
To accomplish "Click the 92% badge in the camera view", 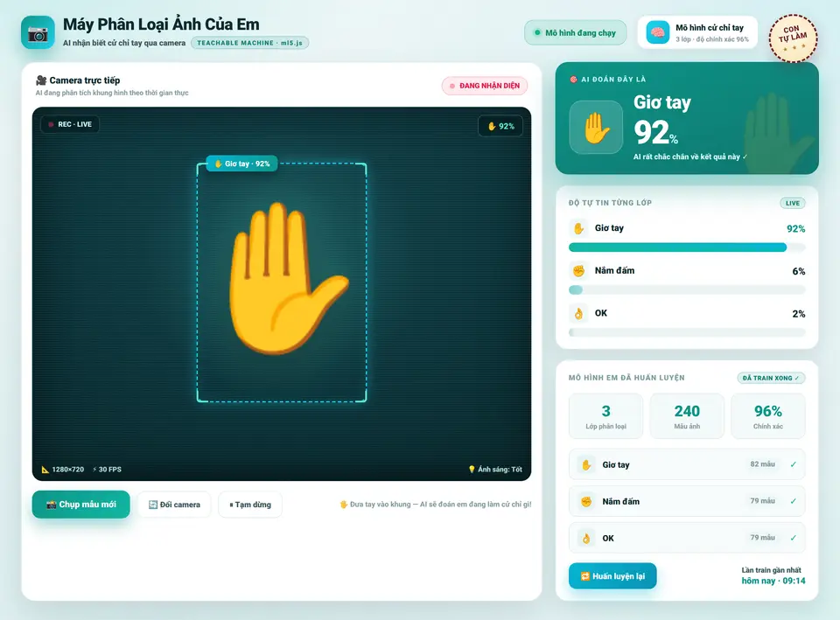I will pos(500,126).
